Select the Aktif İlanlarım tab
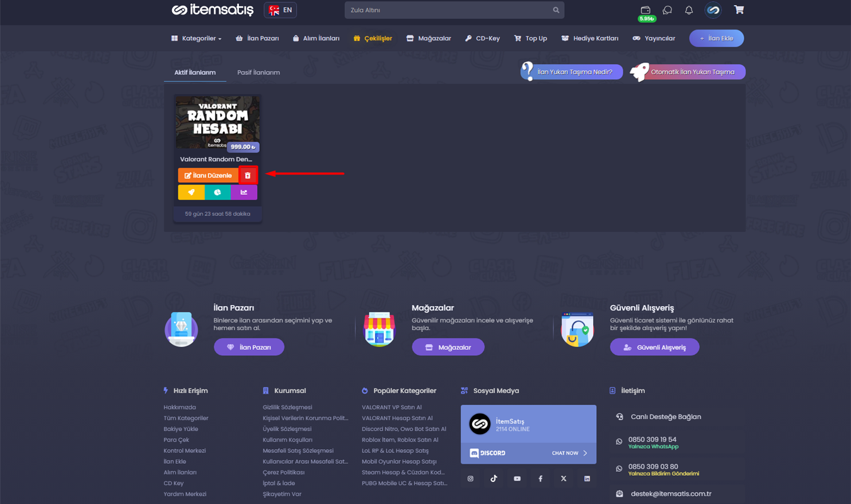The image size is (851, 504). tap(195, 72)
